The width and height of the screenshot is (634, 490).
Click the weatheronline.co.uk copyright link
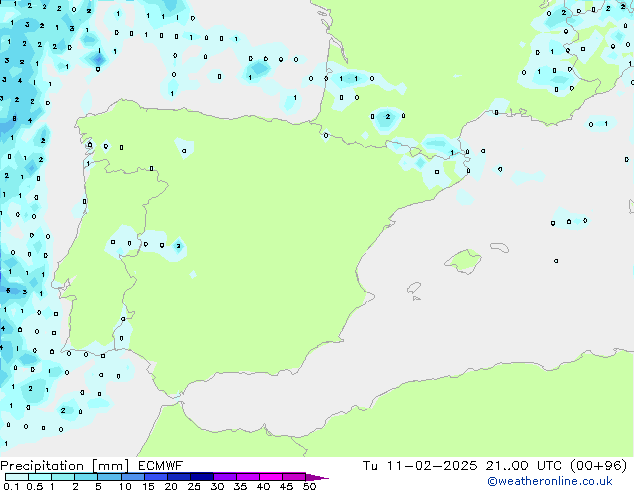click(x=550, y=481)
